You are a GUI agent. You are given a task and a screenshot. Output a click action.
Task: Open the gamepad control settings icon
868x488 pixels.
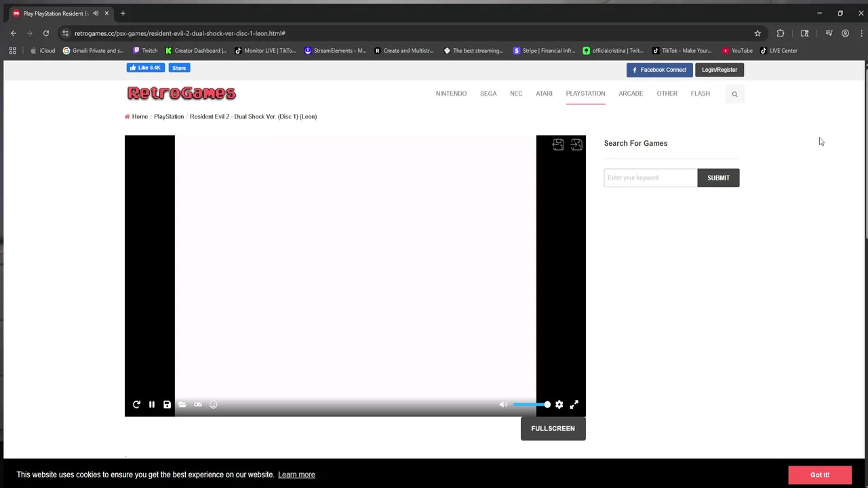coord(198,405)
